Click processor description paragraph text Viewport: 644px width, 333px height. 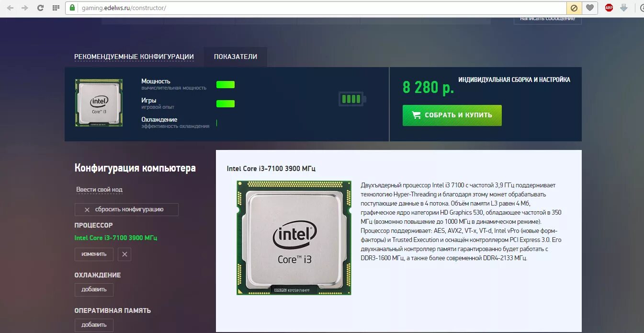click(x=461, y=221)
